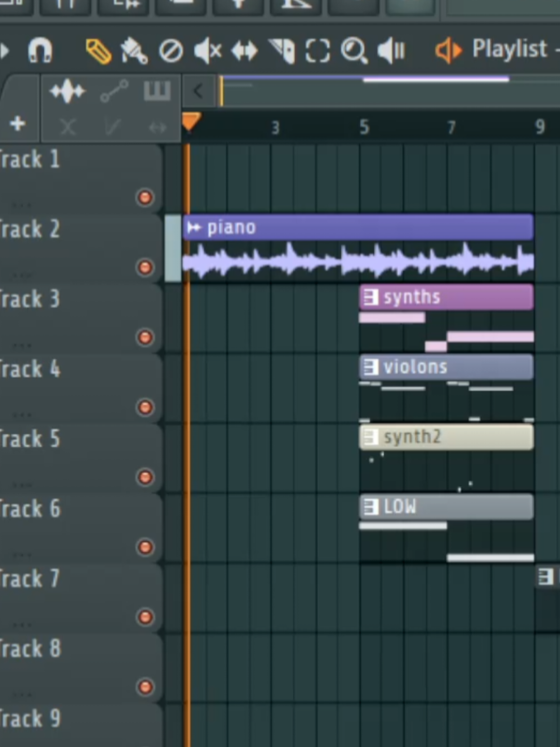Mute Track 7 with its dot

145,617
